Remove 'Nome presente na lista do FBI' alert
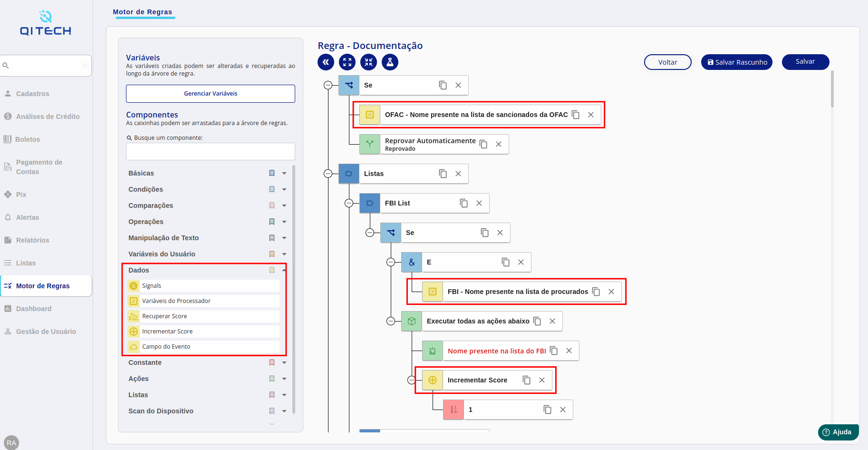This screenshot has width=868, height=450. (x=569, y=351)
